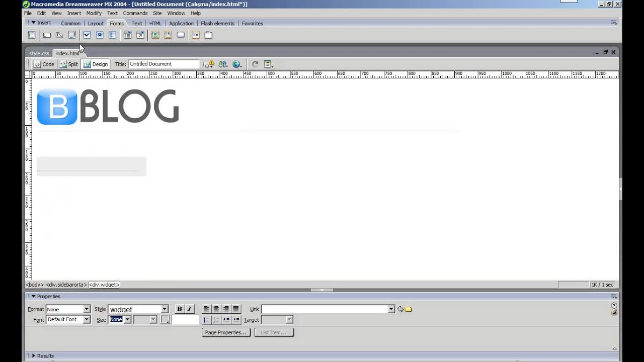
Task: Insert a Jump Menu form object
Action: (140, 35)
